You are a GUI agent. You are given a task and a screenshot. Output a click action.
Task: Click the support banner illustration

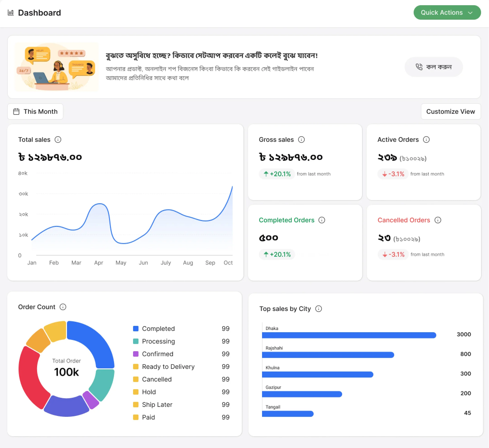point(57,67)
